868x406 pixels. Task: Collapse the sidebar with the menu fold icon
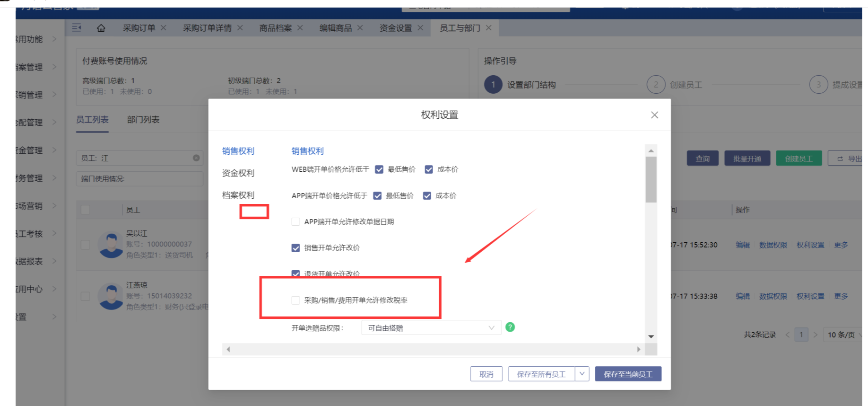(x=77, y=28)
